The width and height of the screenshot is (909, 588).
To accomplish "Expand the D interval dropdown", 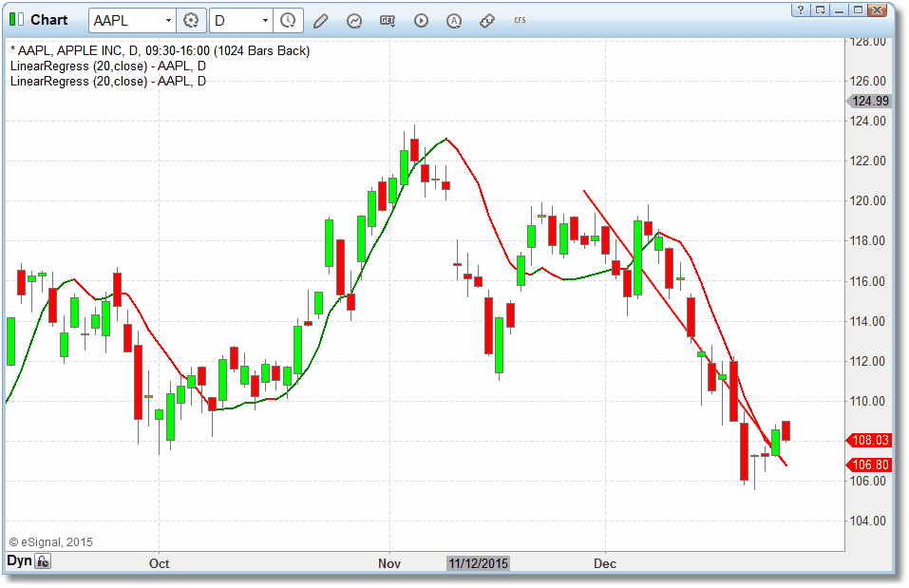I will (x=265, y=21).
